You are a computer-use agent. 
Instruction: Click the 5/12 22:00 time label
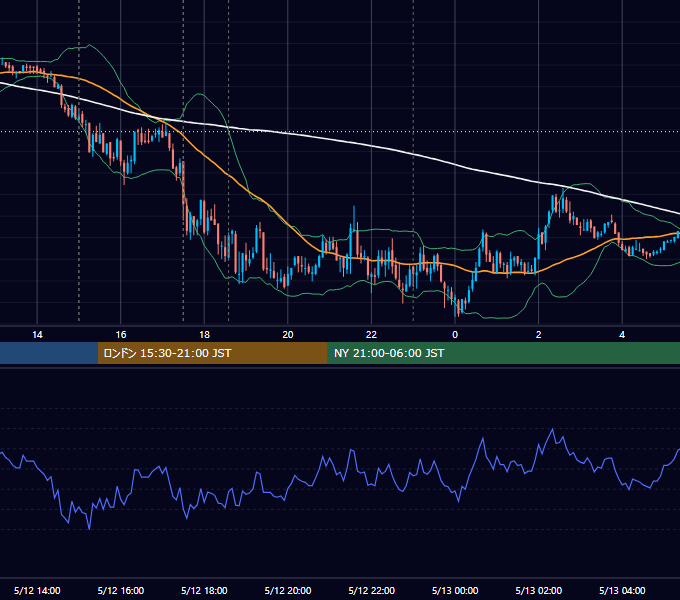click(x=372, y=590)
